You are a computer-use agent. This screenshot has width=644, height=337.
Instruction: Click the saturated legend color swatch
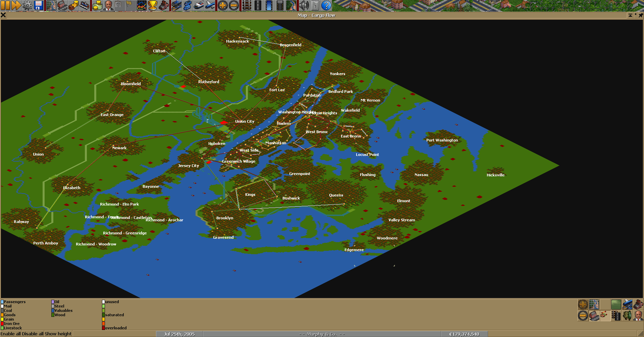[104, 315]
